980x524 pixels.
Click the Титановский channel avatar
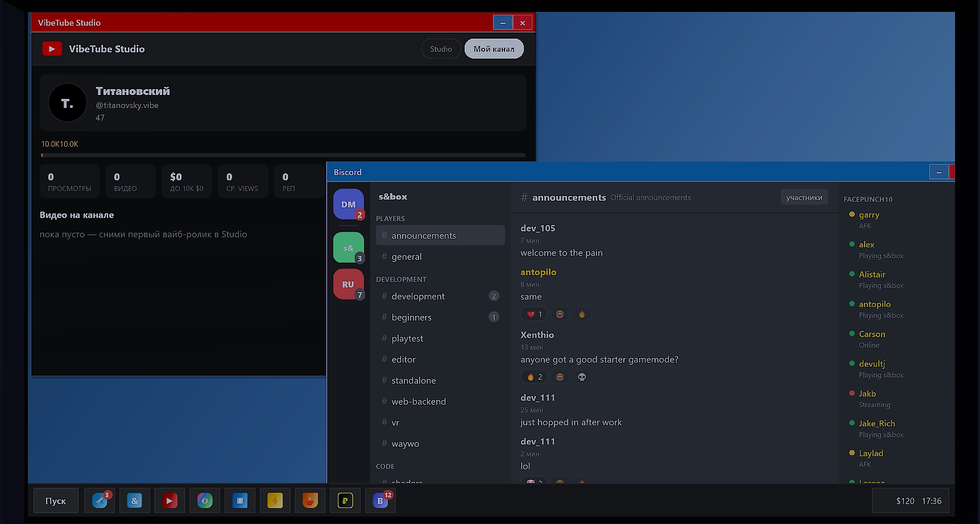coord(68,103)
